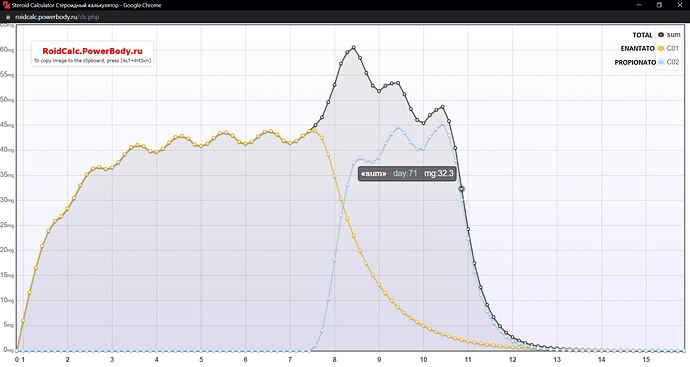Click the PROPIONATO series name
The width and height of the screenshot is (690, 367).
point(635,62)
